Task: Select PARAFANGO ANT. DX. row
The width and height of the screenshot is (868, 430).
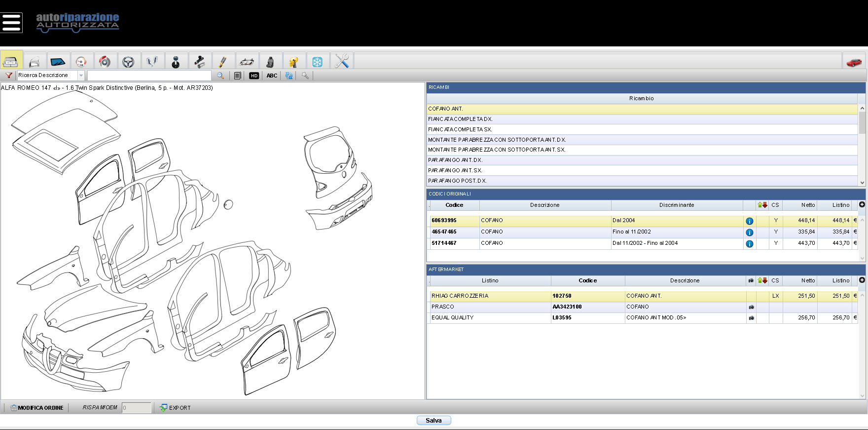Action: (x=642, y=160)
